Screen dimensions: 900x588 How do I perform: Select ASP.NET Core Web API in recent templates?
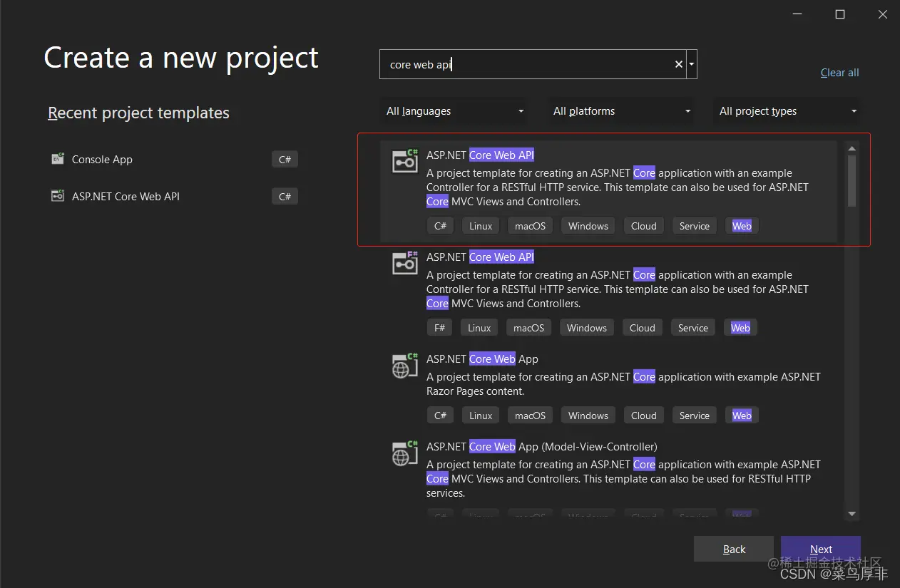126,197
